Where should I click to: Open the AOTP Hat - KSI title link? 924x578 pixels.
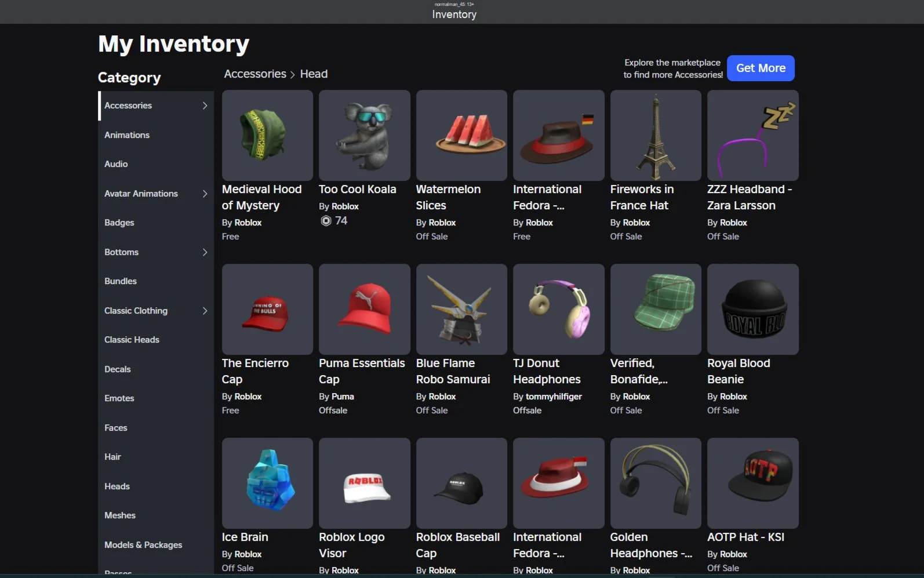pos(745,537)
